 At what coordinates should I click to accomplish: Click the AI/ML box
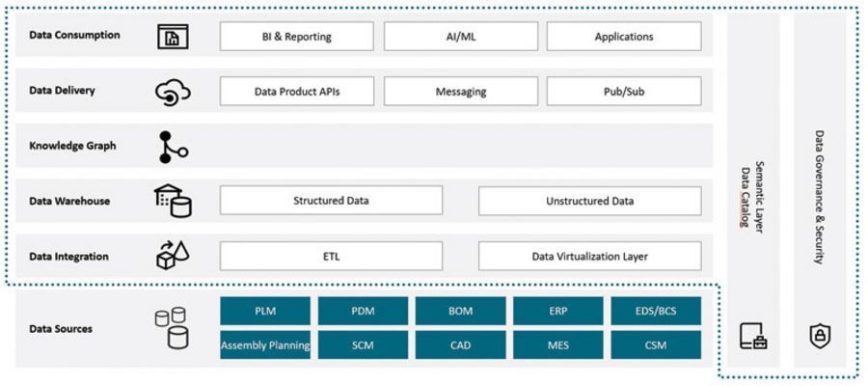[460, 37]
